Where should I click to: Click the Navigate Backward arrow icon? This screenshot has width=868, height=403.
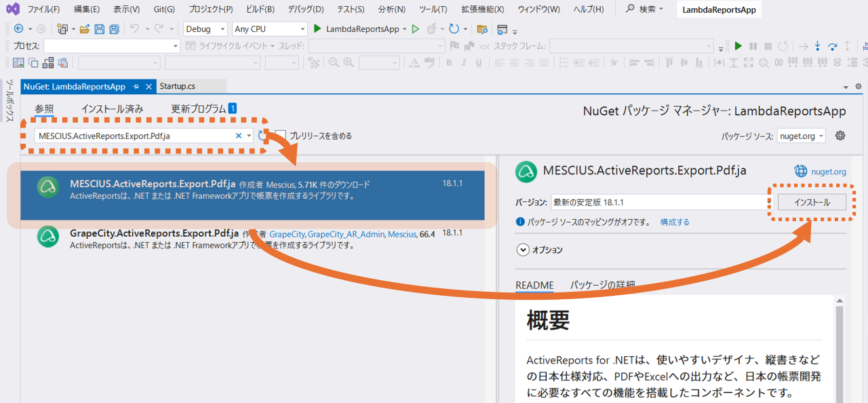click(x=18, y=29)
